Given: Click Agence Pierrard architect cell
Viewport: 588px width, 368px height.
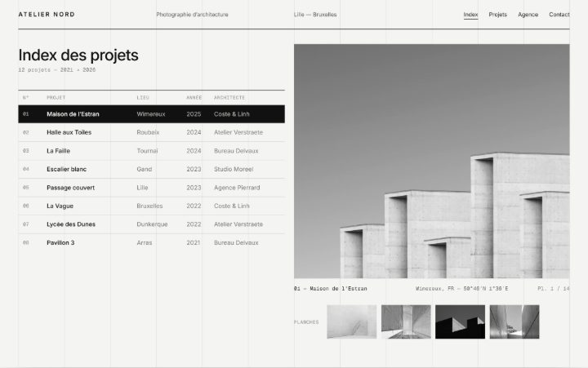Looking at the screenshot, I should (237, 188).
